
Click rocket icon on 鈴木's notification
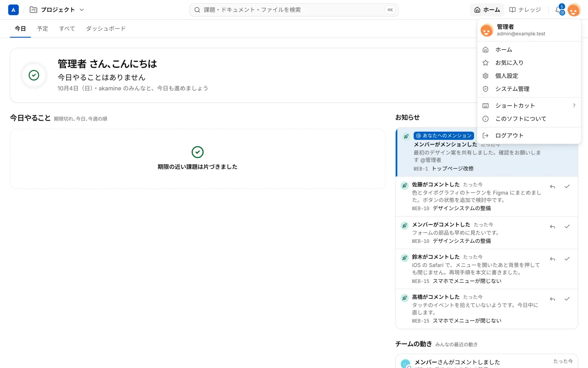tap(405, 258)
